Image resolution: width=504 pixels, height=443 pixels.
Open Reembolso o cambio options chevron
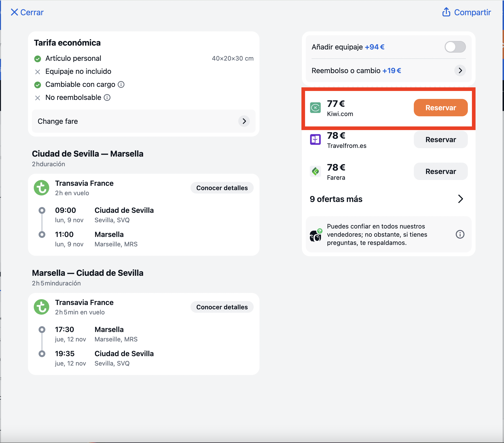[460, 70]
